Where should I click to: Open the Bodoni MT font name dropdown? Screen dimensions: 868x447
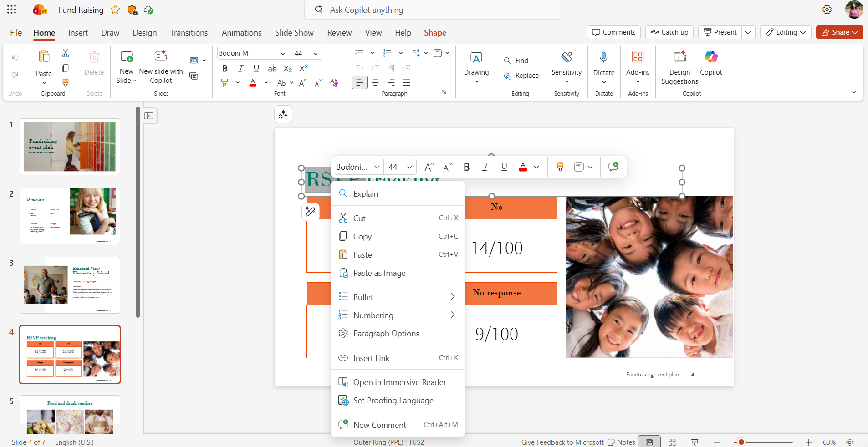click(283, 54)
